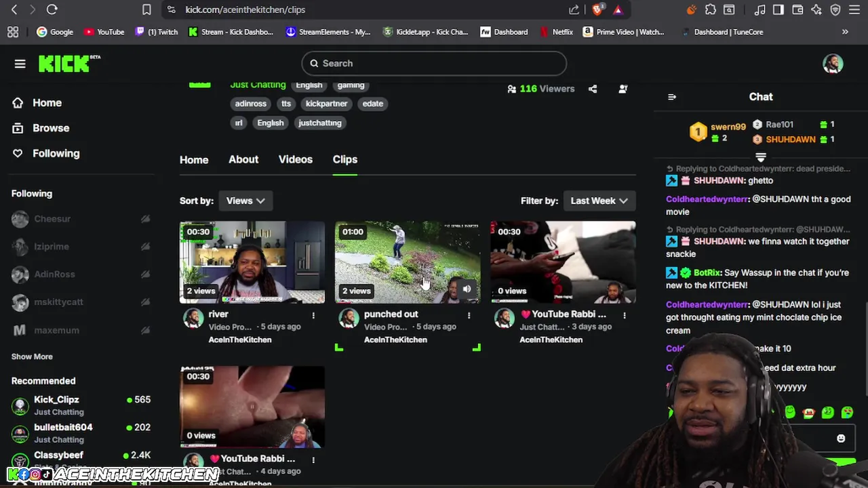This screenshot has height=488, width=868.
Task: Click the share page icon in address bar
Action: click(x=574, y=9)
